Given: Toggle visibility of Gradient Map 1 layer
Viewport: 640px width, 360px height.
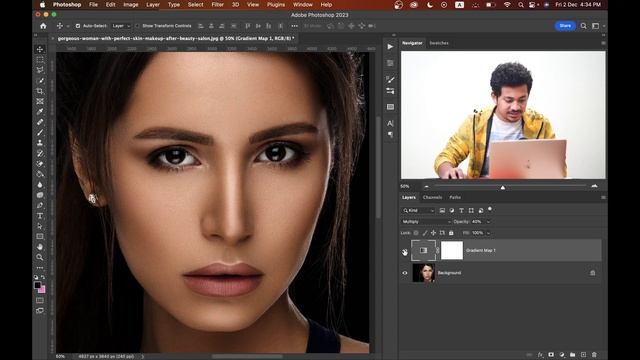Looking at the screenshot, I should (405, 252).
